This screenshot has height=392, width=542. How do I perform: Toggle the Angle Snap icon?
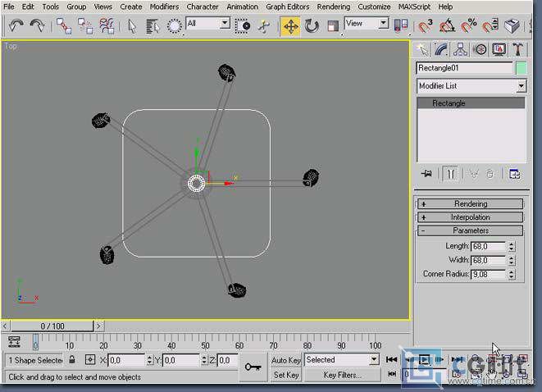447,26
